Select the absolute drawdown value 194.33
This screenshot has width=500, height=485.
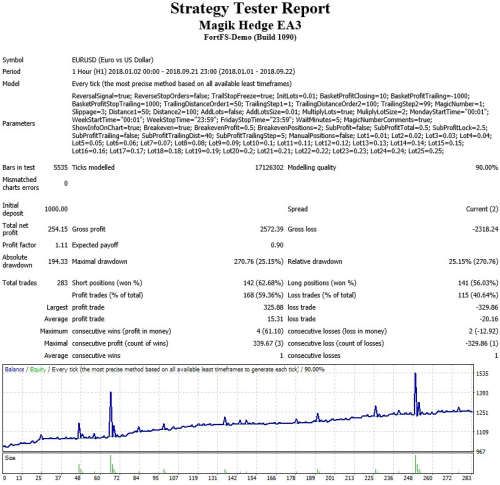58,262
